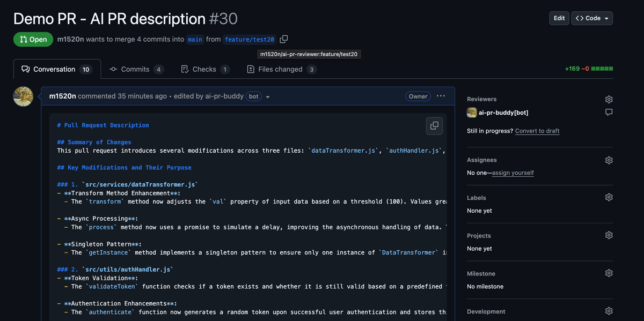
Task: Open Development settings gear
Action: (609, 311)
